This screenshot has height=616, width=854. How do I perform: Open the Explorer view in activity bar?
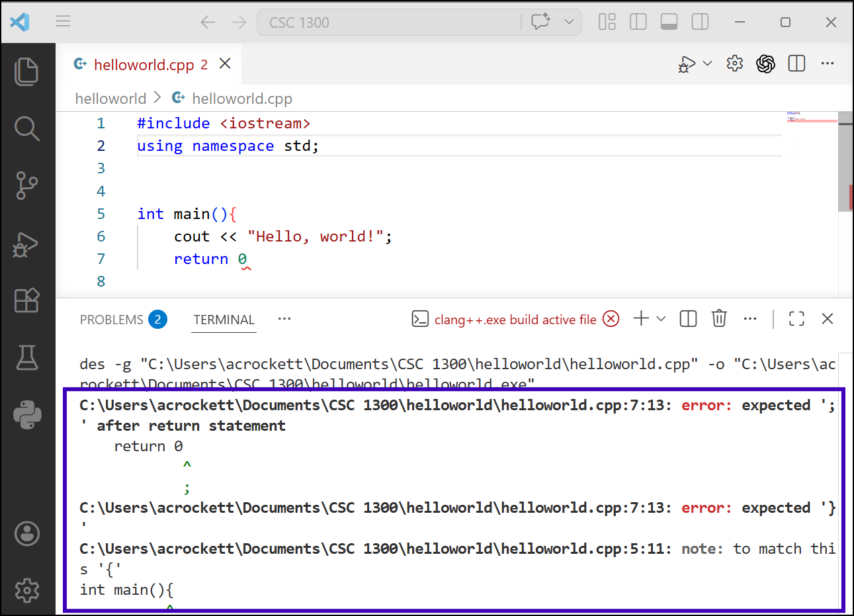coord(27,71)
